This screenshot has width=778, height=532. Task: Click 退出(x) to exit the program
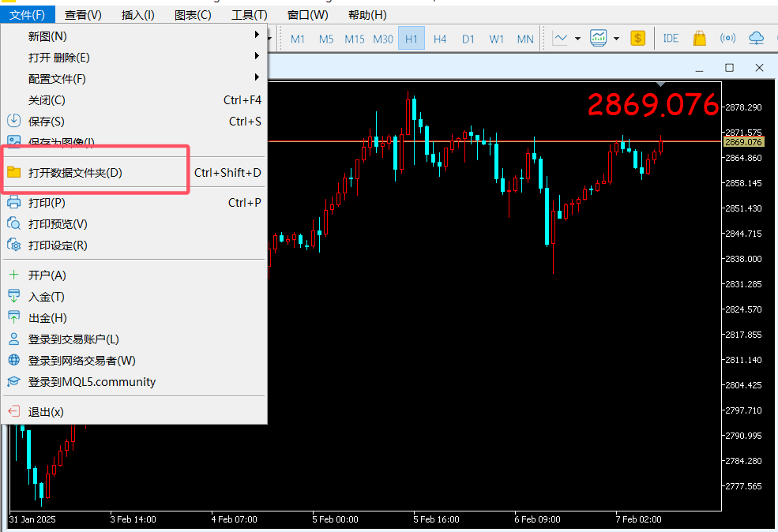pos(46,412)
